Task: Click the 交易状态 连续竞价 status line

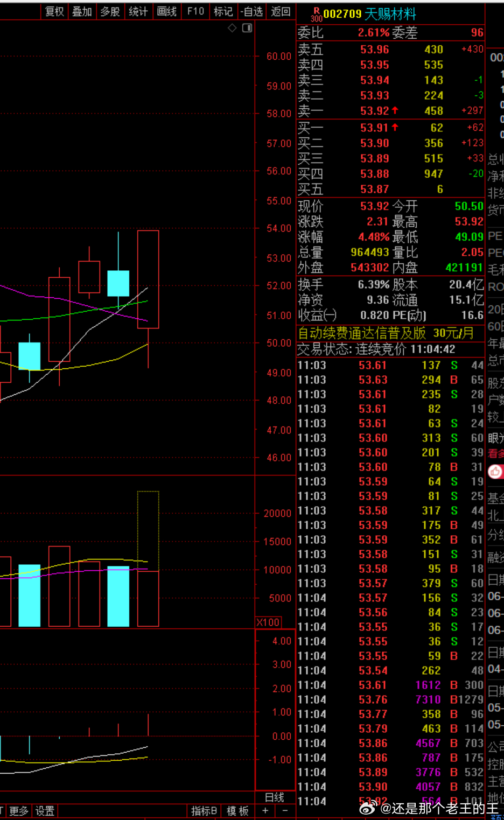Action: click(x=376, y=349)
